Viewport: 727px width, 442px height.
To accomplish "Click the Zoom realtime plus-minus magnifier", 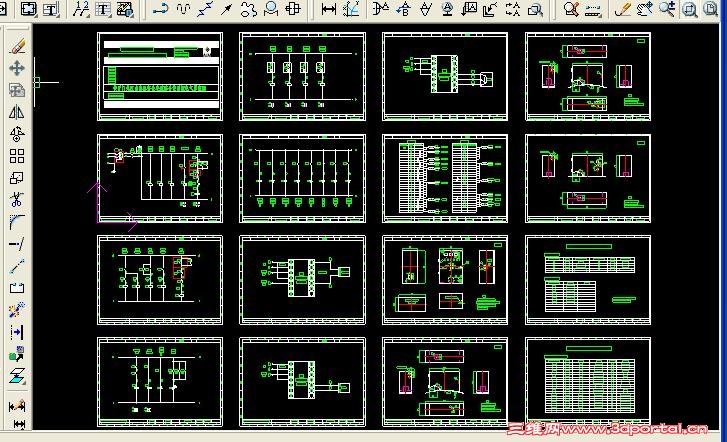I will click(667, 9).
